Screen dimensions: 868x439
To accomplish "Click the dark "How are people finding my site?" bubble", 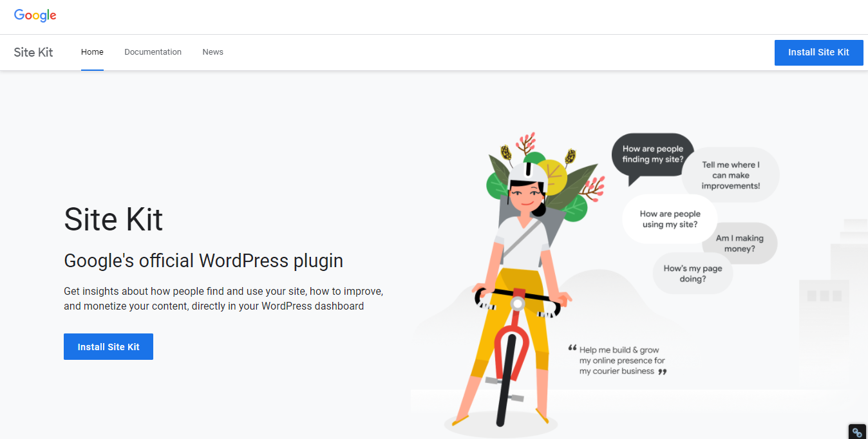I will (x=652, y=154).
